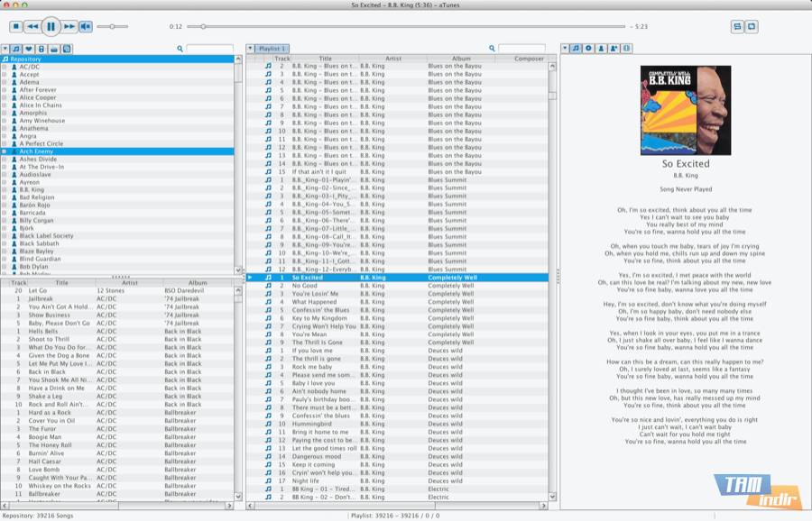The image size is (812, 521).
Task: Toggle shuffle mode on the playlist
Action: click(x=736, y=27)
